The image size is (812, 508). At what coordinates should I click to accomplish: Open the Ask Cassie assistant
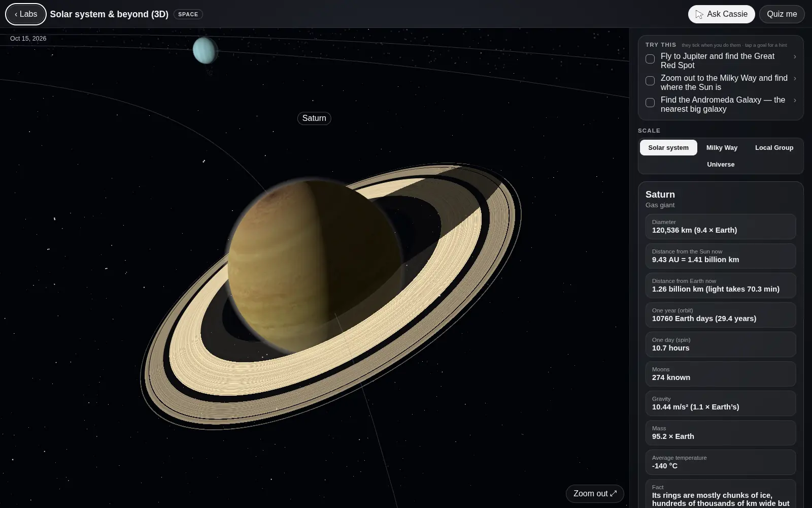pos(721,14)
